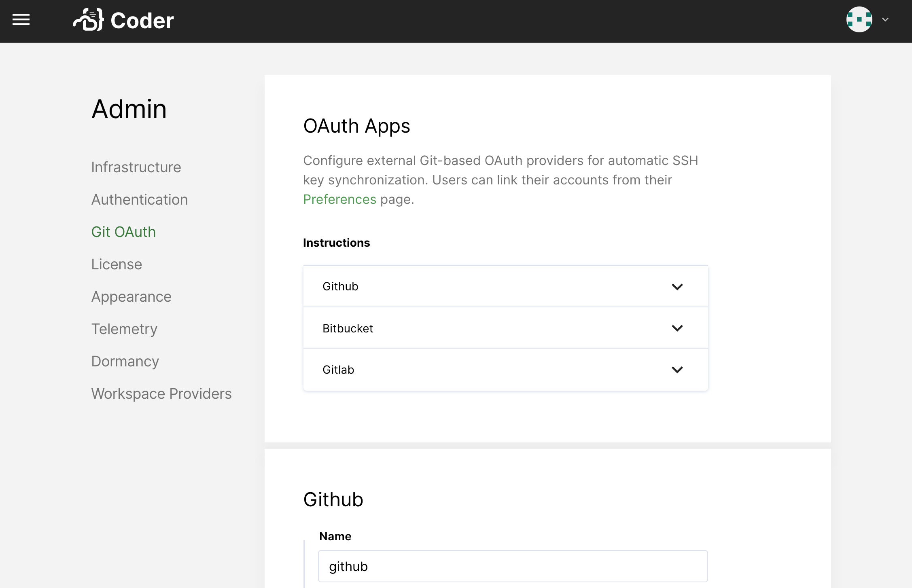This screenshot has width=912, height=588.
Task: Open the Dormancy settings page
Action: click(x=125, y=361)
